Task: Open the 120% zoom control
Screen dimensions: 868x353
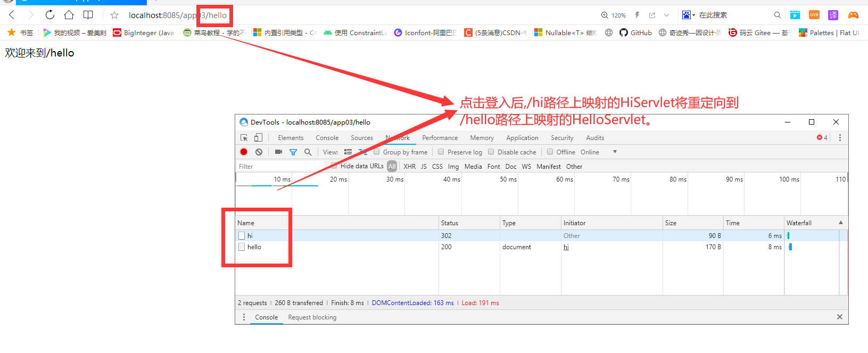Action: tap(613, 15)
